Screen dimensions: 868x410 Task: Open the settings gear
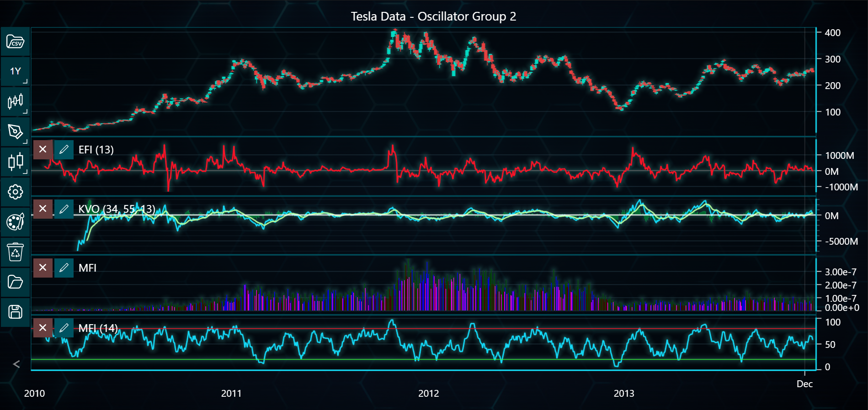pyautogui.click(x=15, y=192)
